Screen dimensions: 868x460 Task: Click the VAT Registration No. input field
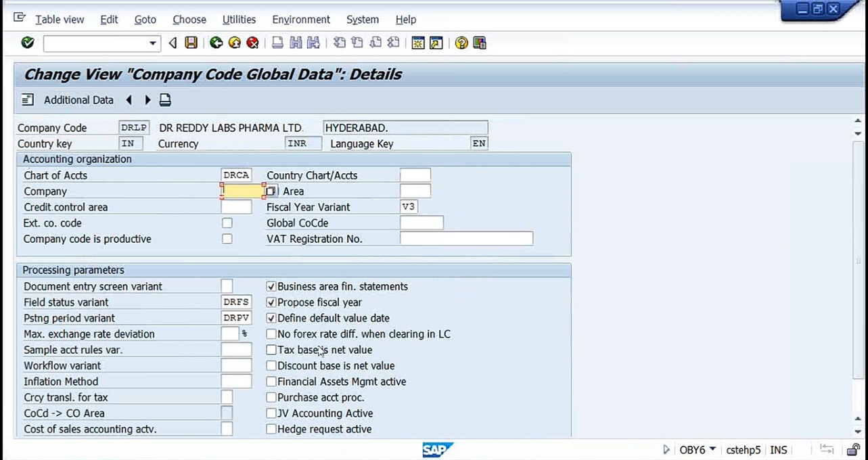click(466, 239)
